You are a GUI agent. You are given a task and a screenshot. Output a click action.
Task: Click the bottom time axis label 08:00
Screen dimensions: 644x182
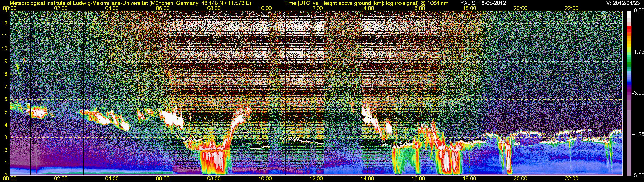(214, 179)
